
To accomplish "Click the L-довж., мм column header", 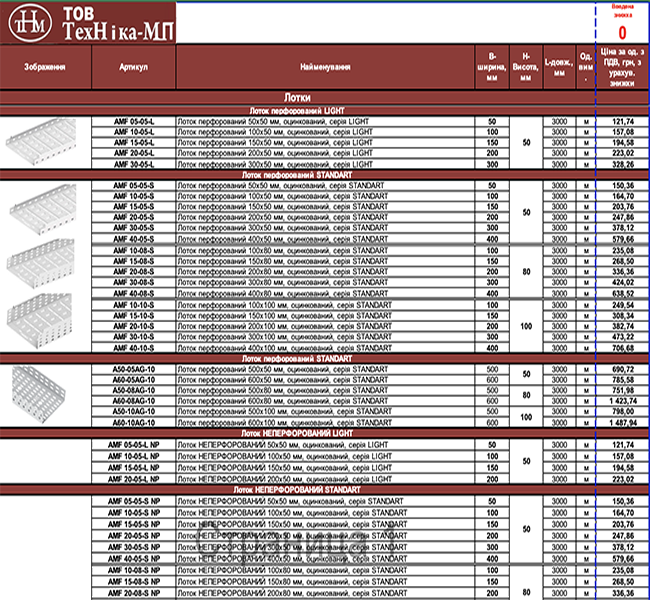I will tap(559, 67).
